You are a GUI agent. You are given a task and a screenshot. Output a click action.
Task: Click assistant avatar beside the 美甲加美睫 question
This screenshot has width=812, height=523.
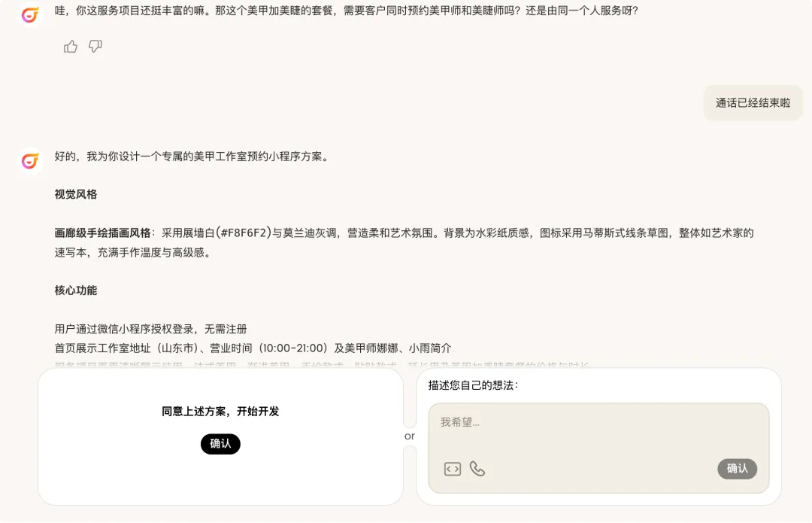pos(30,14)
